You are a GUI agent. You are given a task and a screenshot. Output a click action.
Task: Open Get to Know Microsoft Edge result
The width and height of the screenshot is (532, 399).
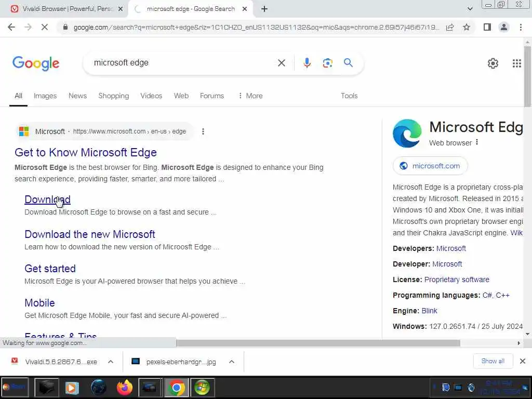click(x=86, y=152)
